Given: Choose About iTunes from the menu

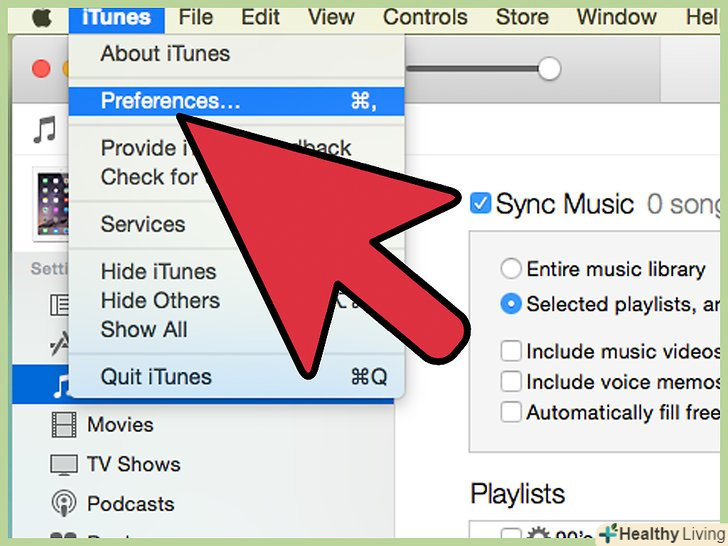Looking at the screenshot, I should (236, 54).
